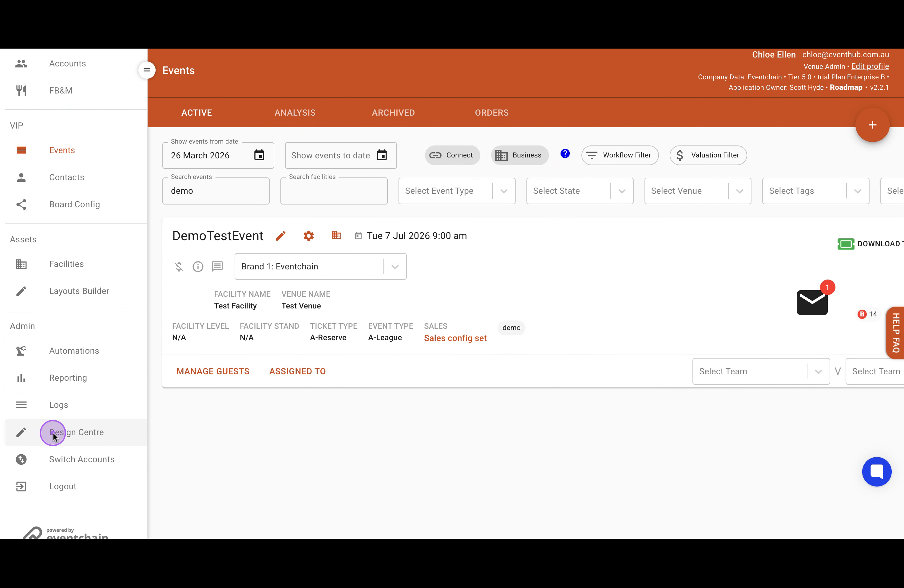Image resolution: width=904 pixels, height=588 pixels.
Task: Click the pencil edit icon beside DemoTestEvent
Action: coord(280,236)
